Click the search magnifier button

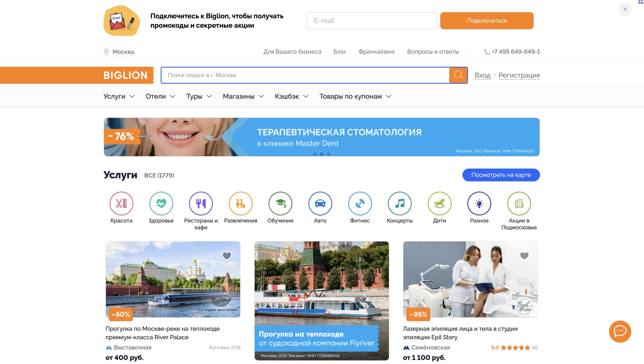[458, 75]
